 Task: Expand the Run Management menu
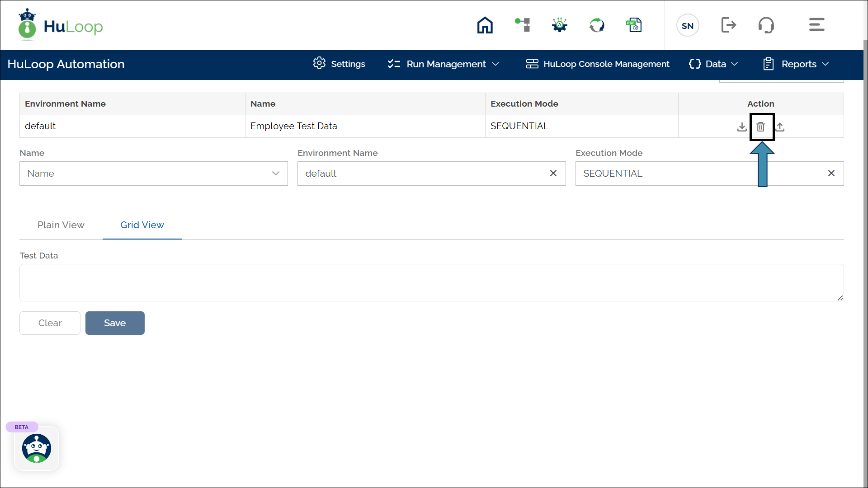pyautogui.click(x=443, y=64)
